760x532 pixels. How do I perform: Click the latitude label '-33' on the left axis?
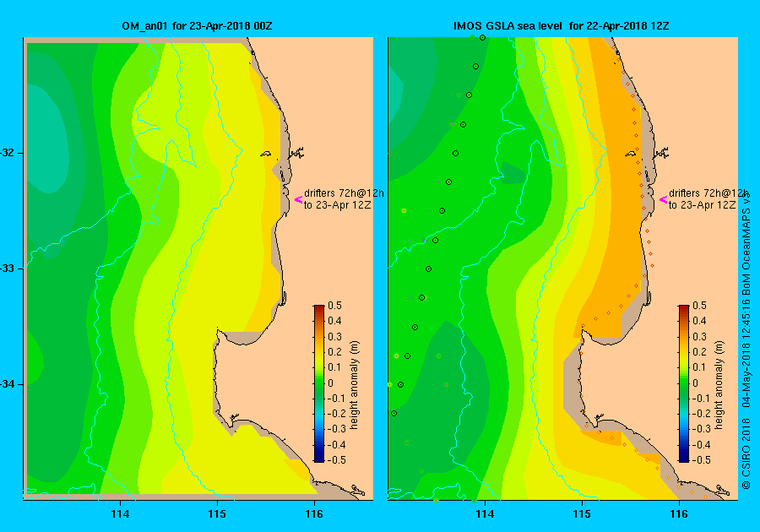[x=8, y=269]
